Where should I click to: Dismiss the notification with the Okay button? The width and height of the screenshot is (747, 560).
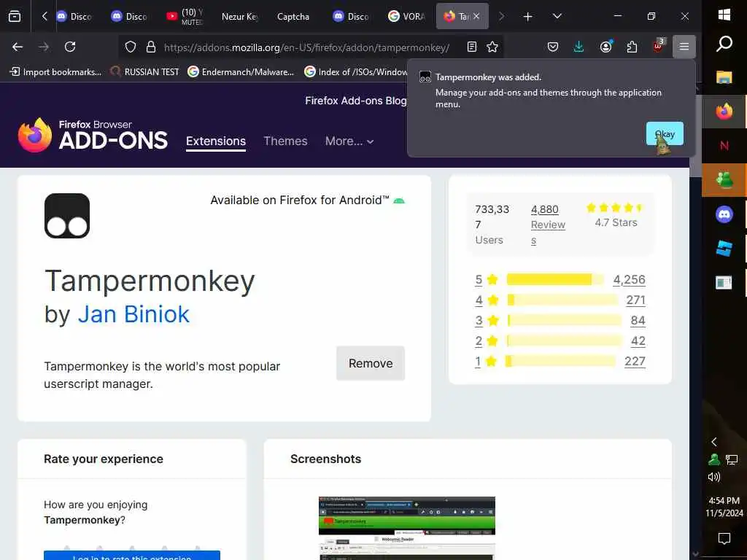pyautogui.click(x=665, y=134)
